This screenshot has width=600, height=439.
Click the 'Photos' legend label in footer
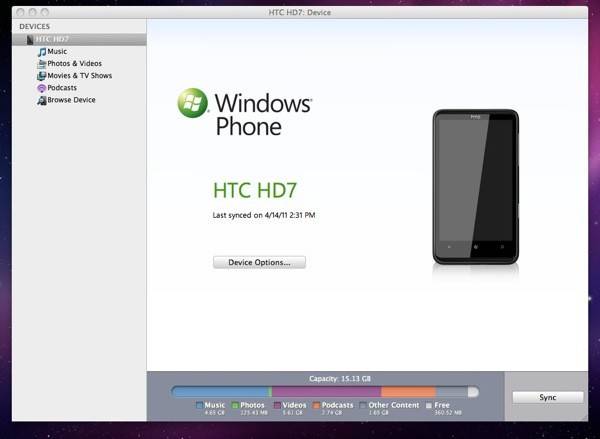point(252,405)
